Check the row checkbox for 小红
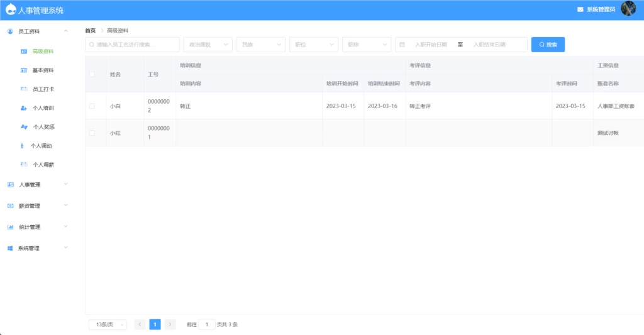This screenshot has width=644, height=335. click(x=92, y=133)
